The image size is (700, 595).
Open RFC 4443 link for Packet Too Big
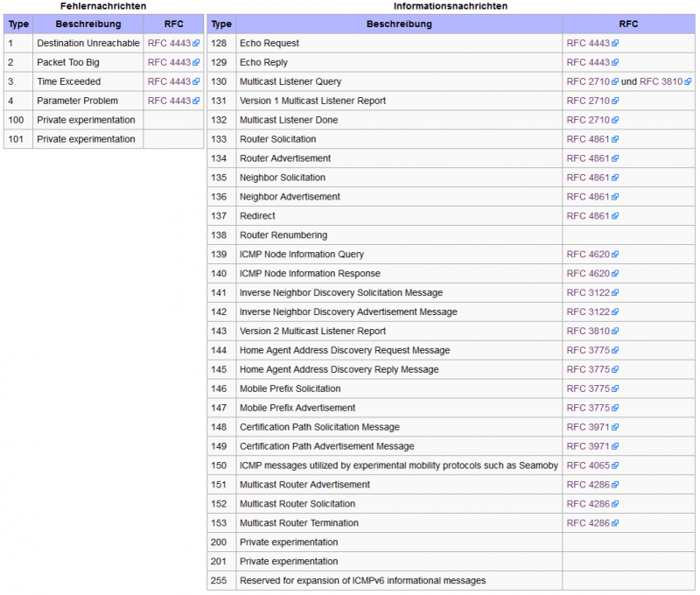(x=173, y=62)
